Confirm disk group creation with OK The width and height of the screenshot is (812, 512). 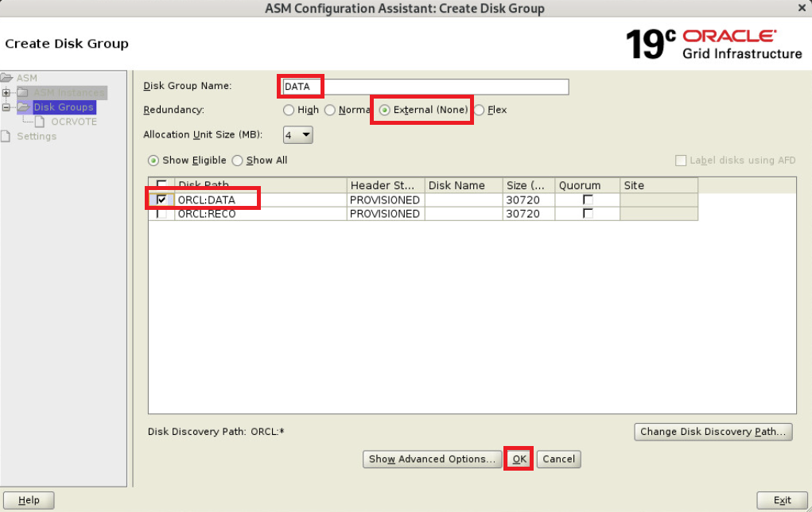519,460
